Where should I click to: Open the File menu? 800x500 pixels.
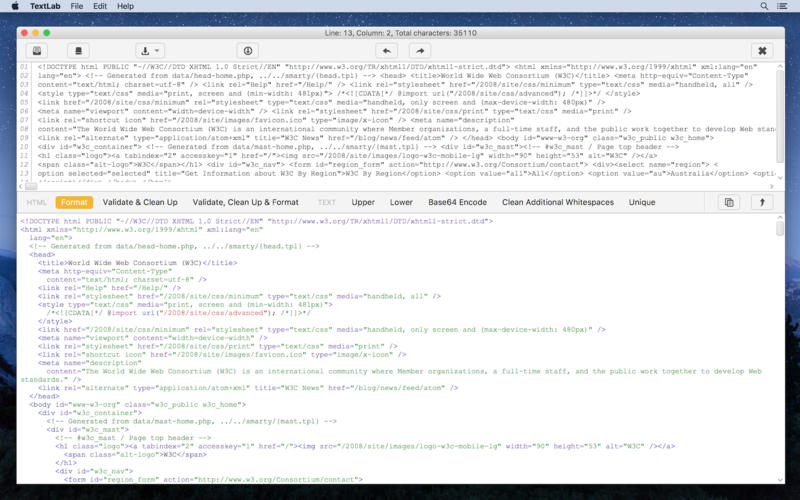tap(77, 6)
